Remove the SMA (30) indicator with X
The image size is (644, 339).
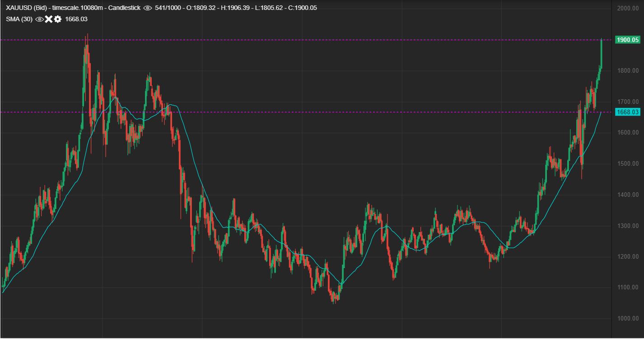(x=49, y=19)
